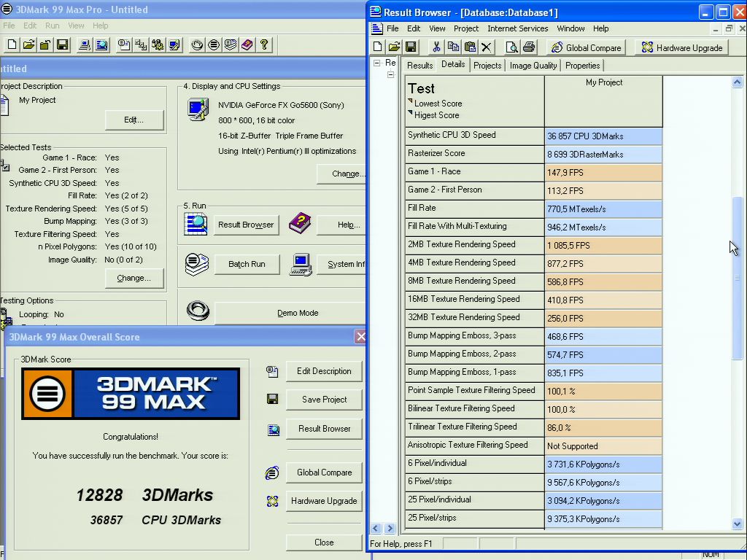
Task: Click the scroll left arrow under the tree
Action: click(376, 528)
